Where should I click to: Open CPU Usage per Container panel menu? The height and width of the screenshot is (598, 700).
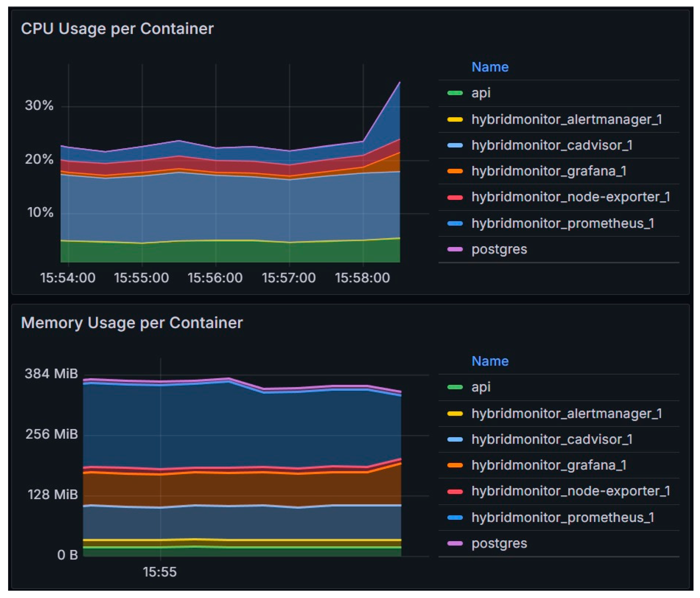(117, 29)
